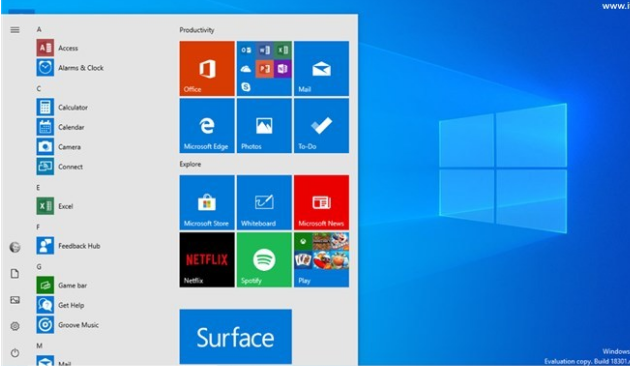Click Word icon in Office folder tile
This screenshot has height=366, width=630.
[264, 50]
